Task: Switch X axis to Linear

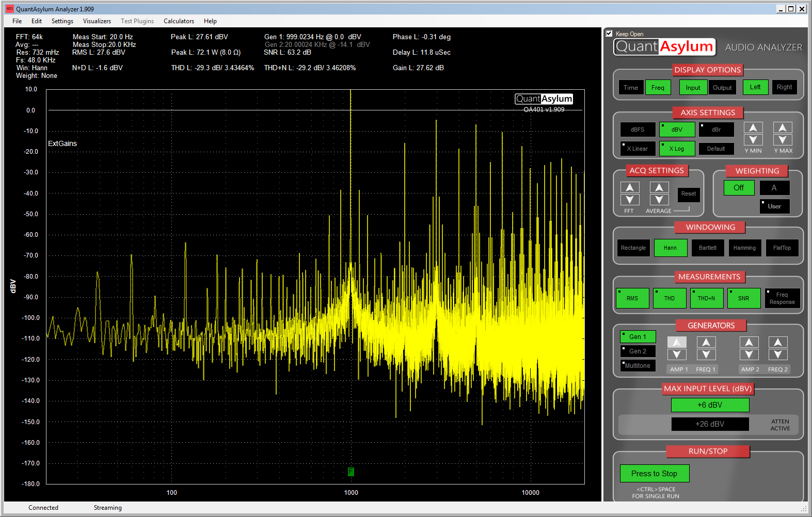Action: 638,149
